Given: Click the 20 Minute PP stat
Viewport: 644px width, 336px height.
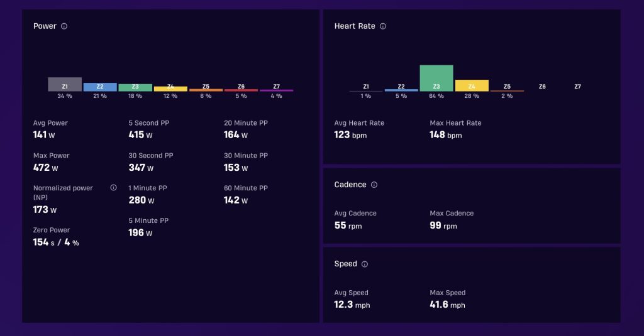Looking at the screenshot, I should pyautogui.click(x=246, y=129).
